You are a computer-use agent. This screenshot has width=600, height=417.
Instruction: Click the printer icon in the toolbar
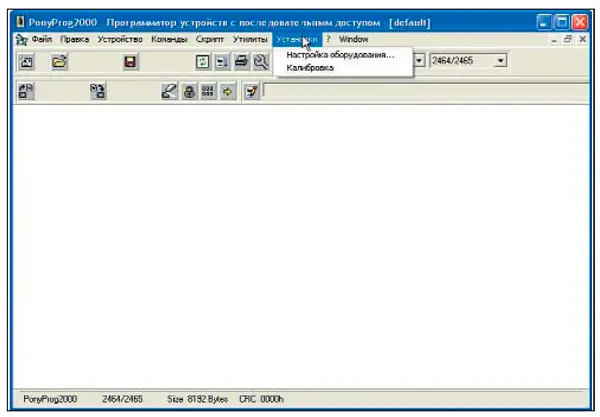[241, 62]
